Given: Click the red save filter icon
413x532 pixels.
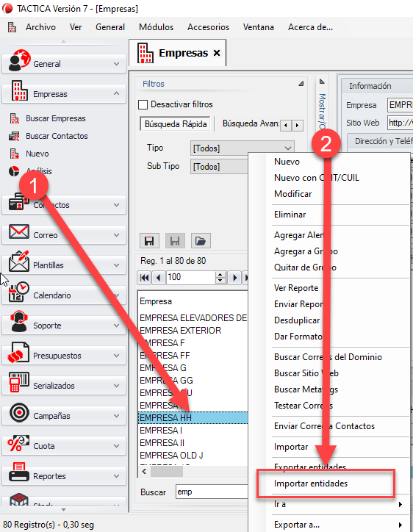Looking at the screenshot, I should tap(149, 241).
